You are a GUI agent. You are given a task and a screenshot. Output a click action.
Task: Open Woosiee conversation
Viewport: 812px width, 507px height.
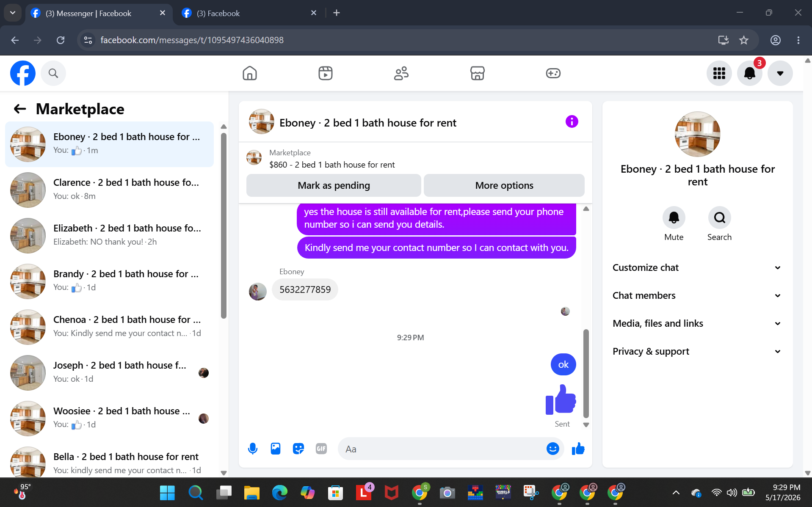(x=109, y=418)
